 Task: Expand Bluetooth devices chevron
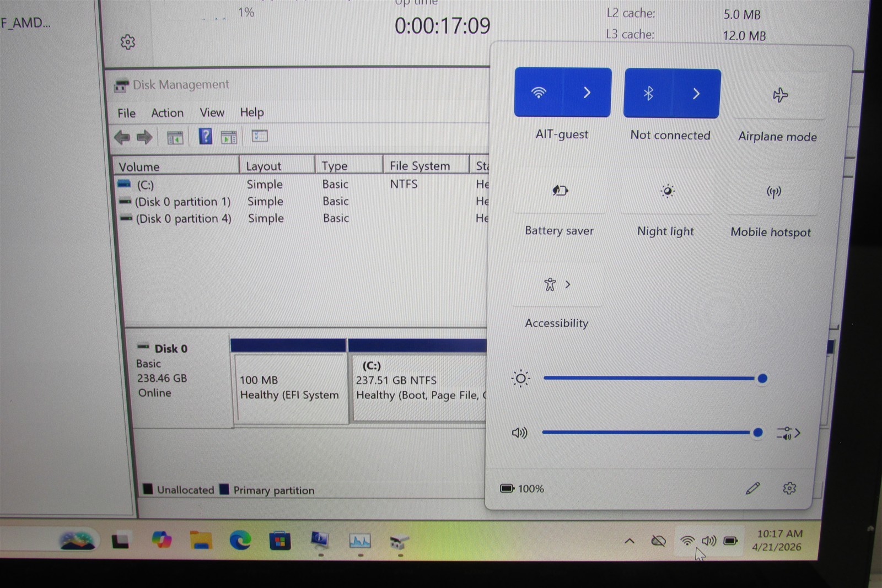696,94
